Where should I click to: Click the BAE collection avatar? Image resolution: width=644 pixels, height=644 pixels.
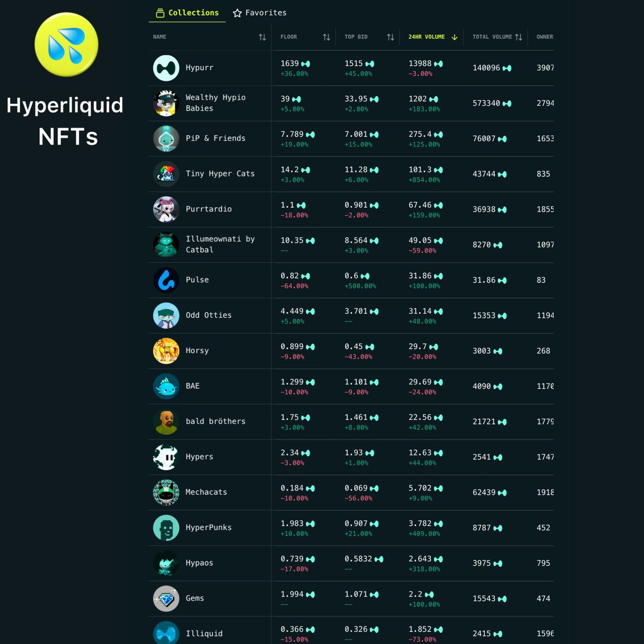click(x=166, y=386)
